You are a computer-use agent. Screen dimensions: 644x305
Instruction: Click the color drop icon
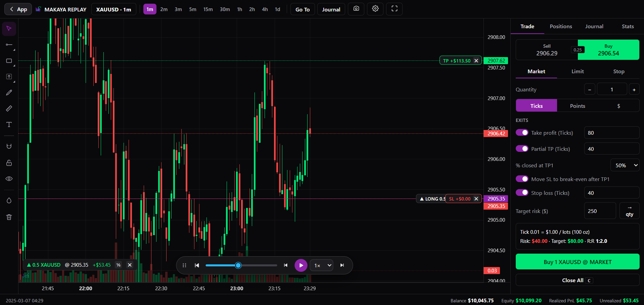[x=9, y=201]
